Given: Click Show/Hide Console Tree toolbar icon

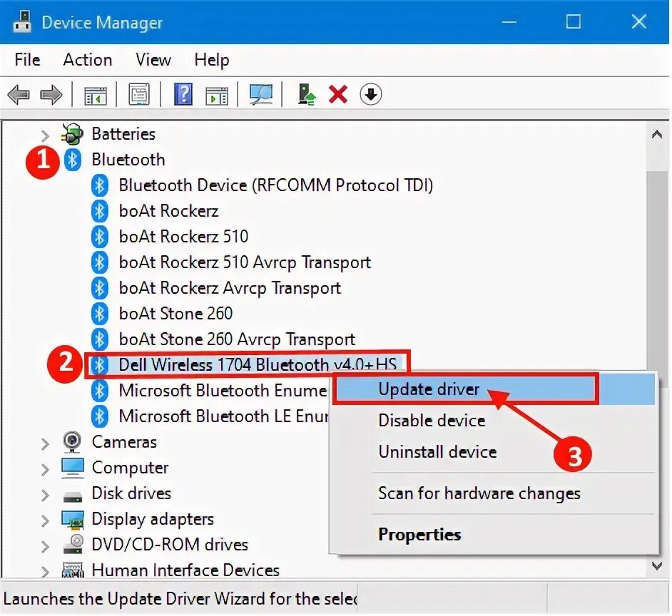Looking at the screenshot, I should (95, 94).
